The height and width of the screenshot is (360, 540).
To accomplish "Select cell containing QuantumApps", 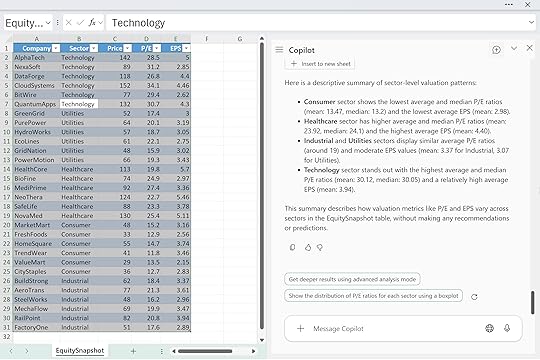I will tap(37, 104).
